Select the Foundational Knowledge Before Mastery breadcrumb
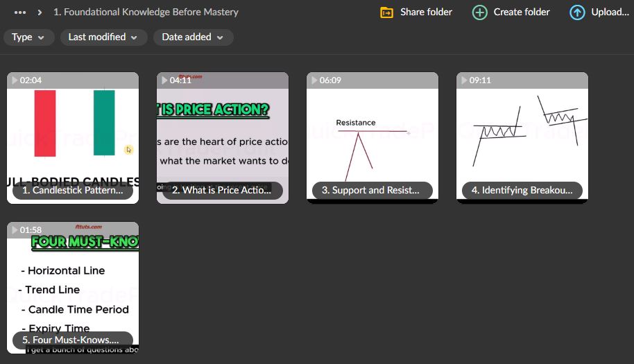Screen dimensions: 634x364 click(x=146, y=12)
